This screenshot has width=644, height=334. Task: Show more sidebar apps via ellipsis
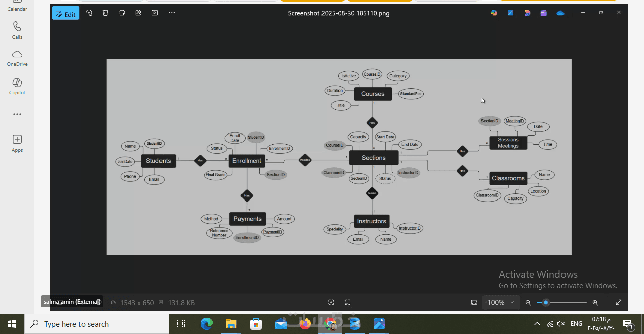tap(17, 114)
